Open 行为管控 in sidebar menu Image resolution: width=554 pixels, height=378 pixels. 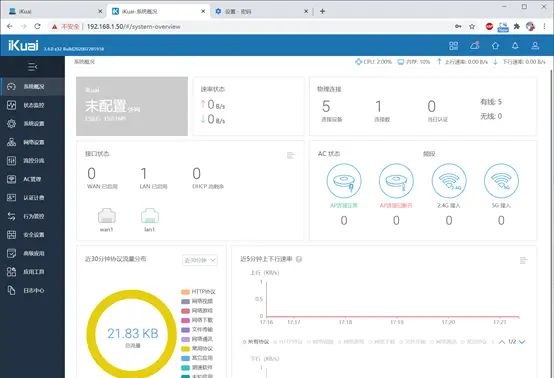(32, 216)
